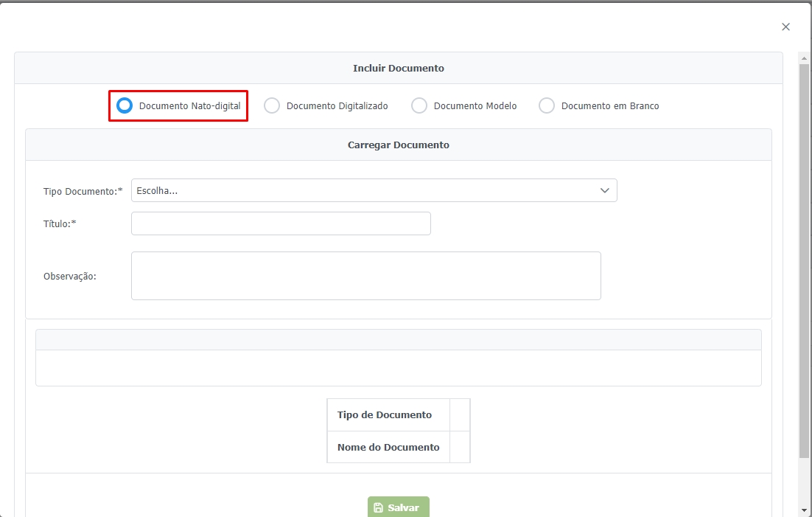The width and height of the screenshot is (812, 517).
Task: Click the scrollbar up arrow
Action: [x=804, y=58]
